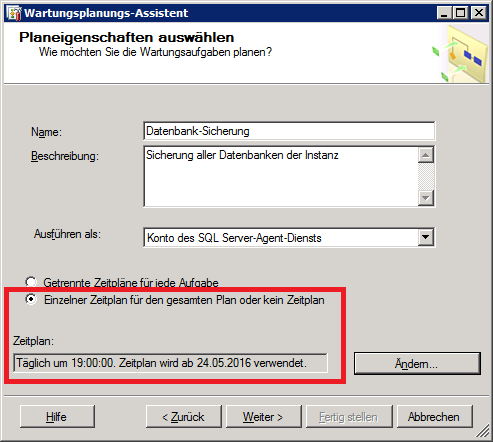
Task: Open the Hilfe button
Action: (57, 417)
